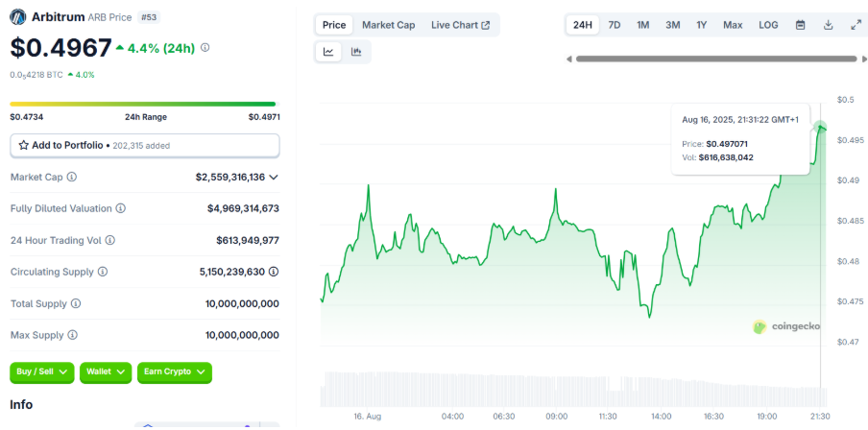Click info icon after 5,150,239,630 value
Screen dimensions: 868x430
click(274, 272)
